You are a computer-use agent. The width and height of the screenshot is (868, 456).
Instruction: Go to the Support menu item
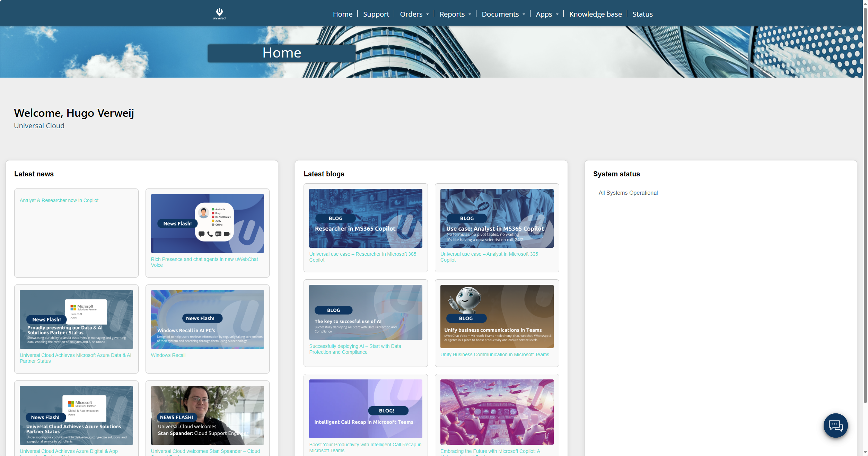click(x=376, y=14)
